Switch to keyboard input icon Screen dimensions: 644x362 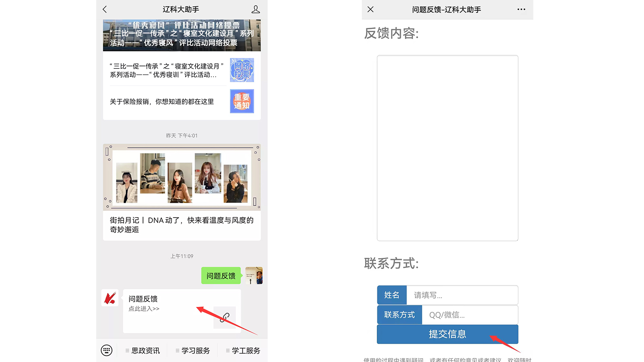[x=107, y=350]
